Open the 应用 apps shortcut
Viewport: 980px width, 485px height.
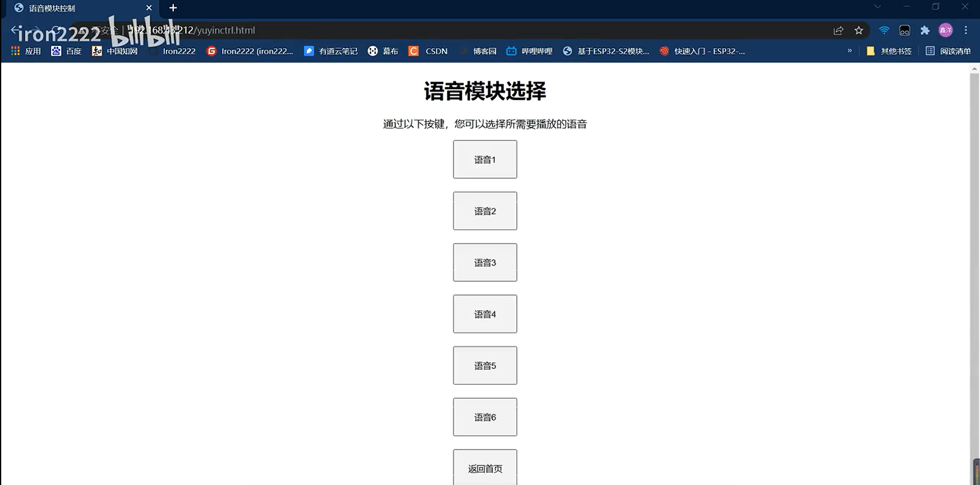click(x=26, y=51)
